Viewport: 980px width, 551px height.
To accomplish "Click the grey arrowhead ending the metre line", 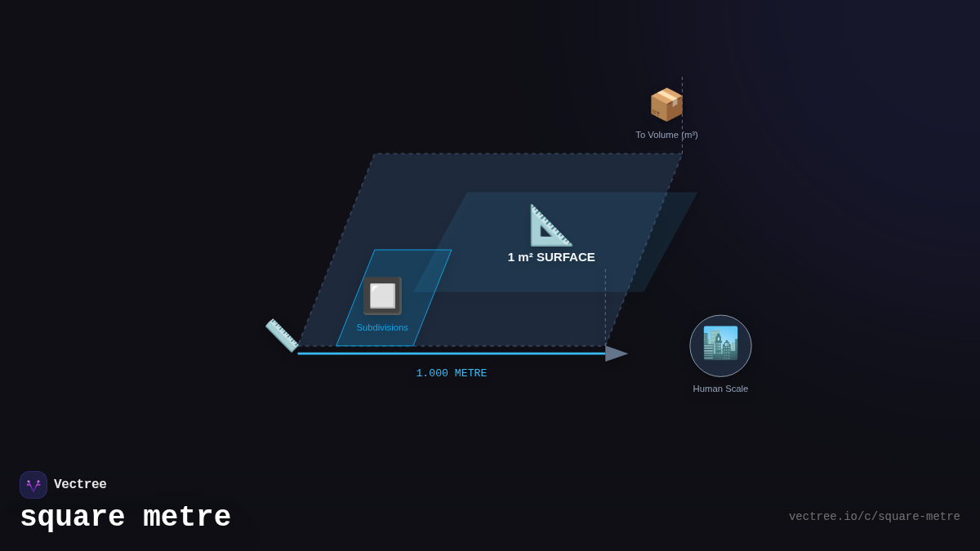I will click(617, 353).
